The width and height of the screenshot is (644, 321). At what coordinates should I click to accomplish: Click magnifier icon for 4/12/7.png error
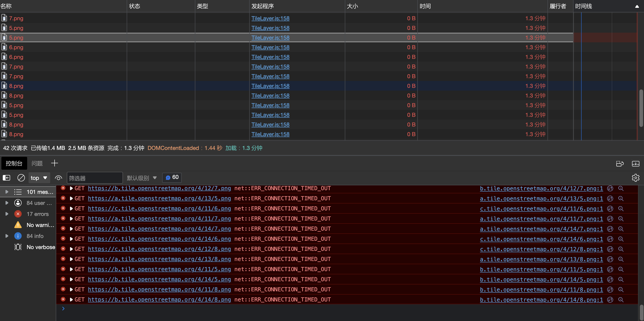[621, 189]
